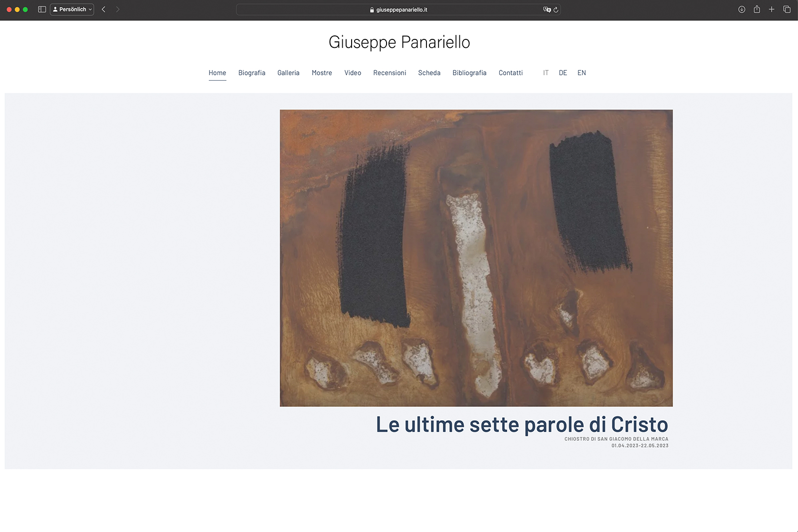This screenshot has height=532, width=798.
Task: Toggle the Safari sidebar icon
Action: pos(42,9)
